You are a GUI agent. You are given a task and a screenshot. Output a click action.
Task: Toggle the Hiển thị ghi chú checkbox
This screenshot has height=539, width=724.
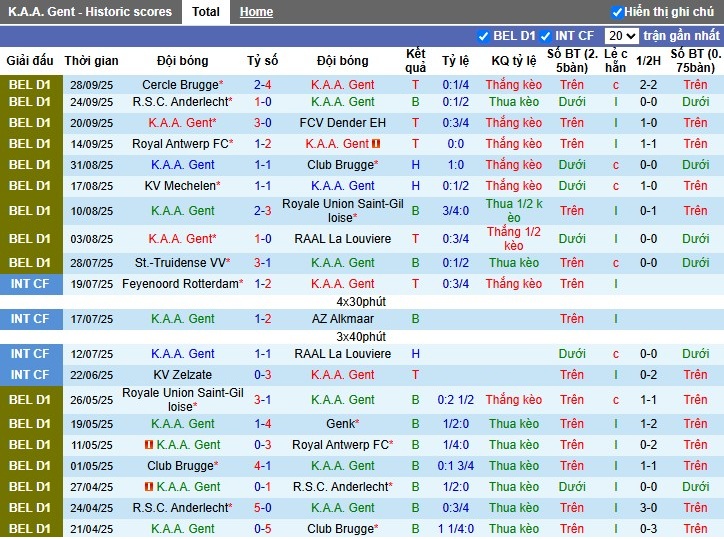(x=617, y=12)
